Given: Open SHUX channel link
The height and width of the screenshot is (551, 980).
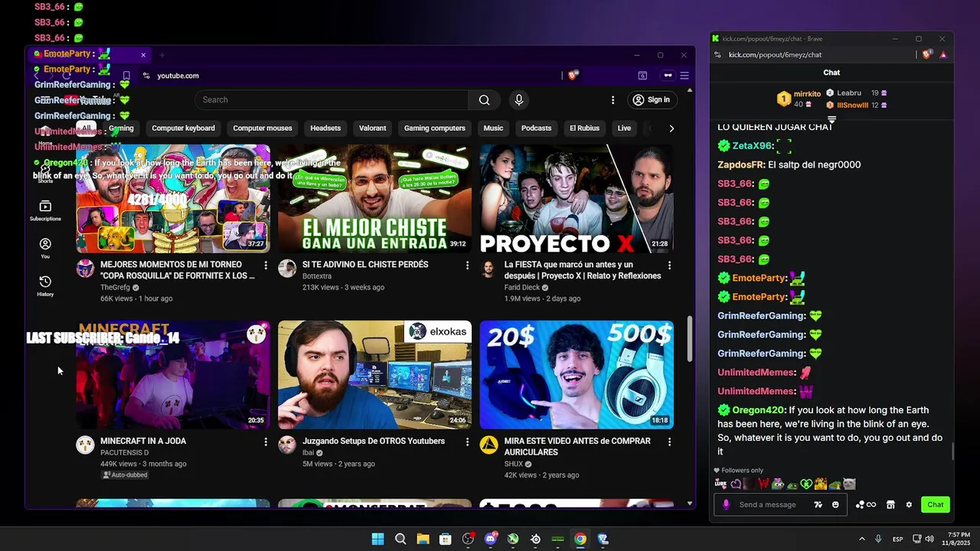Looking at the screenshot, I should [514, 464].
